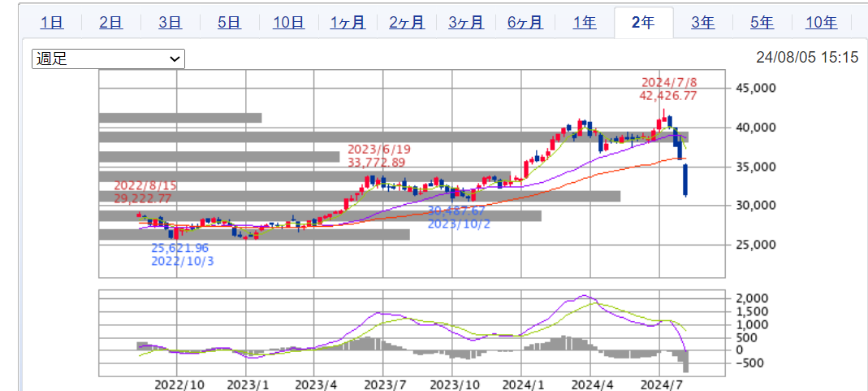Image resolution: width=868 pixels, height=391 pixels.
Task: Open the 6ヶ月 range tab
Action: click(x=525, y=23)
